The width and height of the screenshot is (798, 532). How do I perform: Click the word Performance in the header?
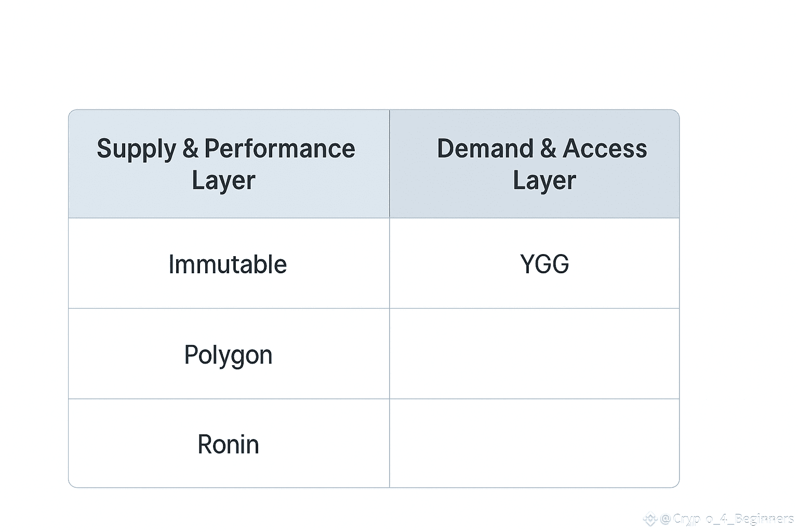coord(280,149)
